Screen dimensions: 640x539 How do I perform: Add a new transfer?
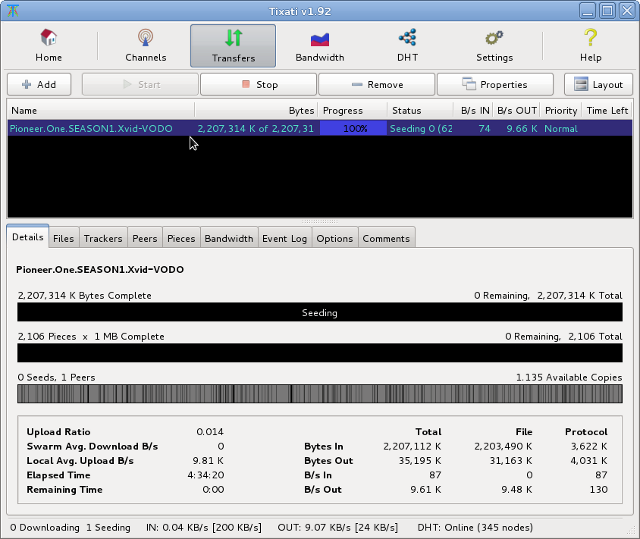coord(39,84)
